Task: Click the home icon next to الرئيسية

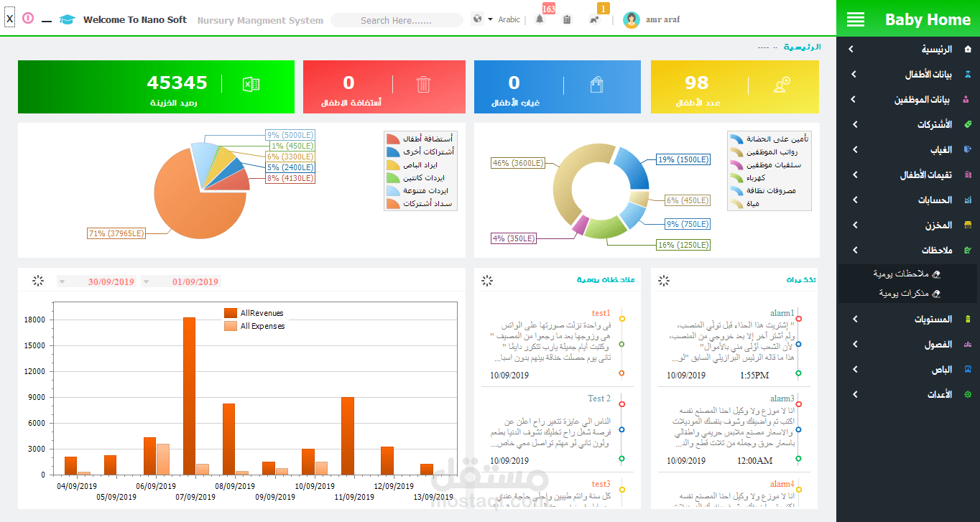Action: coord(967,49)
